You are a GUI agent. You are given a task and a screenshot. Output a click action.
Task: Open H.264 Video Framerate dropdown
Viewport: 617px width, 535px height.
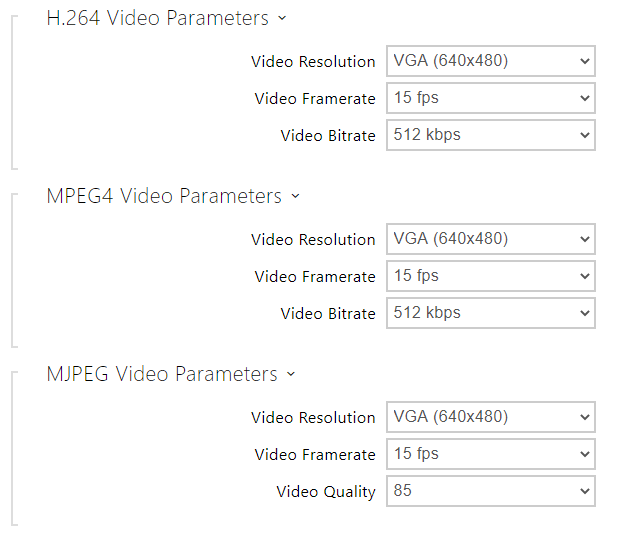pos(490,98)
